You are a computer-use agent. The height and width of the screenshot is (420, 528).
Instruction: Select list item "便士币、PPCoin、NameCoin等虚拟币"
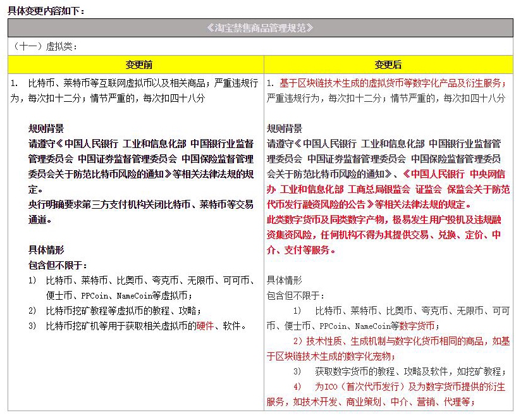click(117, 296)
